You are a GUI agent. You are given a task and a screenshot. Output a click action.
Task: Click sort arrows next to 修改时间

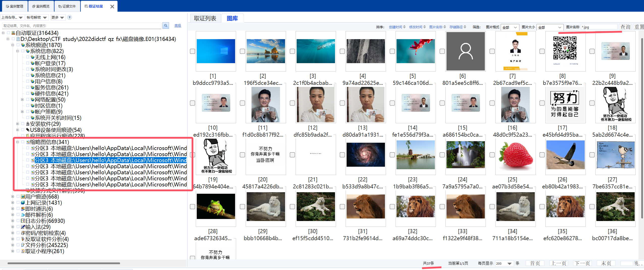click(425, 27)
